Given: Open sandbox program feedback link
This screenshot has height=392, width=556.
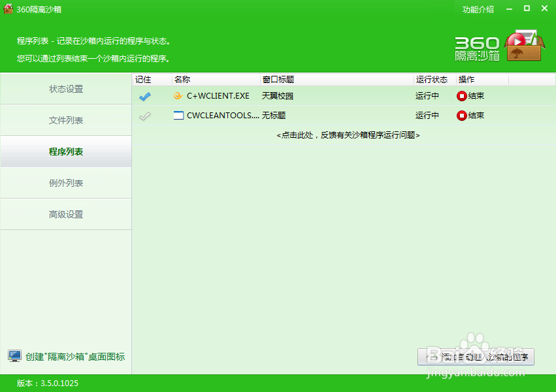Looking at the screenshot, I should 348,135.
